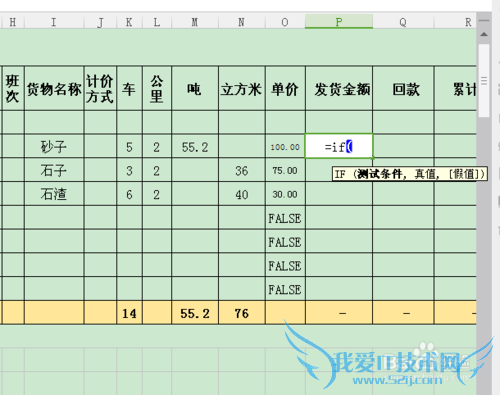The image size is (500, 395).
Task: Click the total row cubic meter 76
Action: (242, 313)
